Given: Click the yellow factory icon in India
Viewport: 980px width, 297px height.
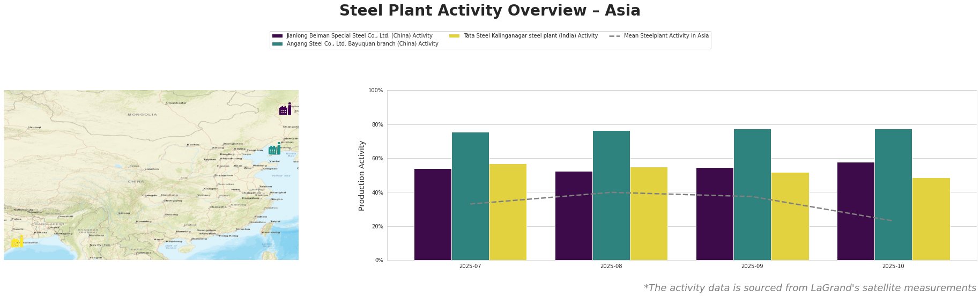Looking at the screenshot, I should (17, 242).
